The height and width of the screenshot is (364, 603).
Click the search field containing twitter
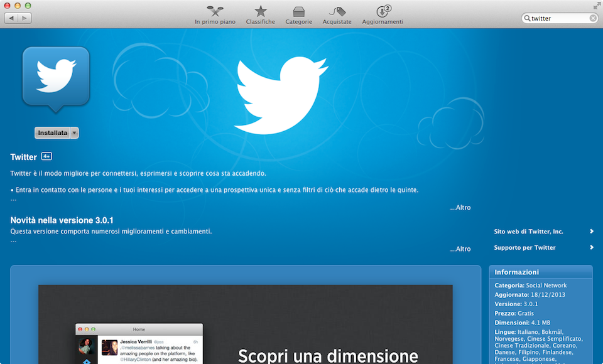560,18
